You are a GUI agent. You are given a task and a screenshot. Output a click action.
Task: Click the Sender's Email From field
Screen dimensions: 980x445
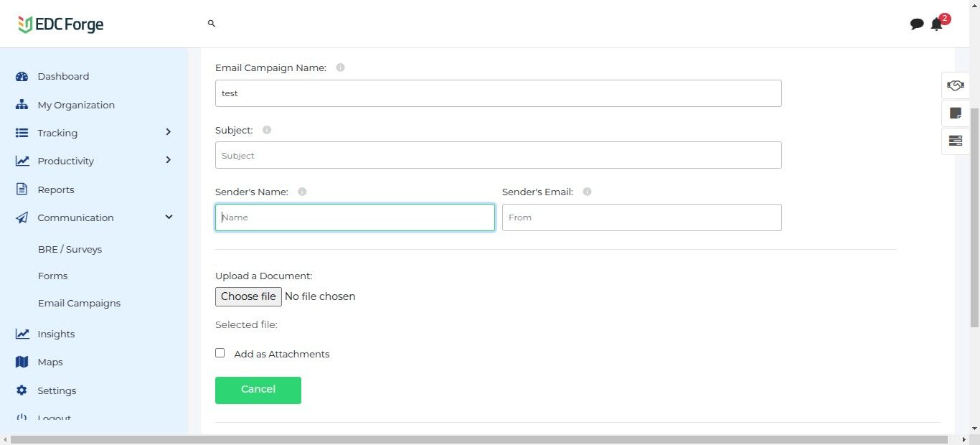(641, 217)
